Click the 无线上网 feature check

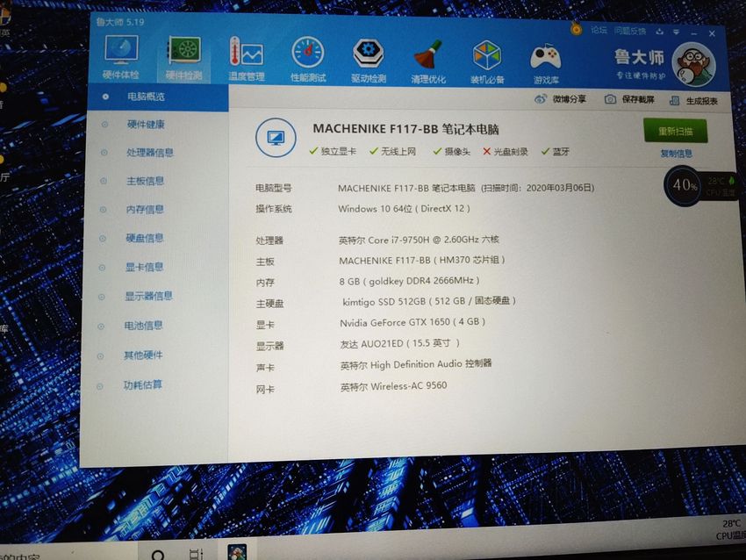pos(393,151)
